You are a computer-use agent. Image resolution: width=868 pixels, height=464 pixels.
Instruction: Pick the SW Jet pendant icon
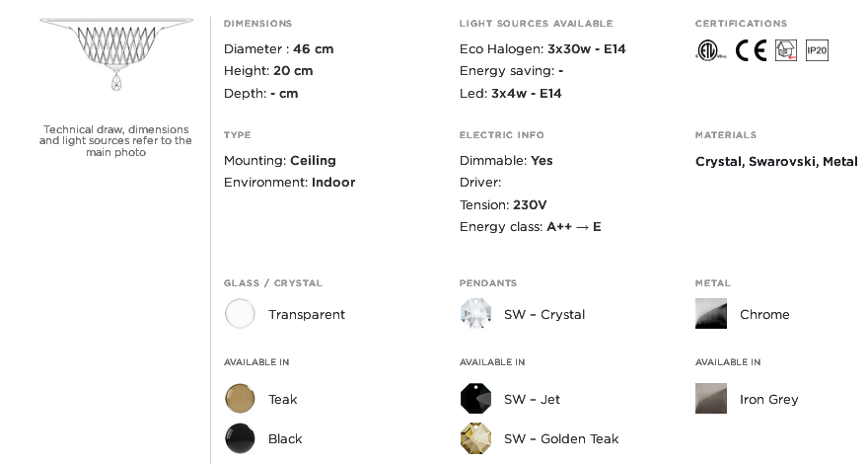click(x=475, y=399)
